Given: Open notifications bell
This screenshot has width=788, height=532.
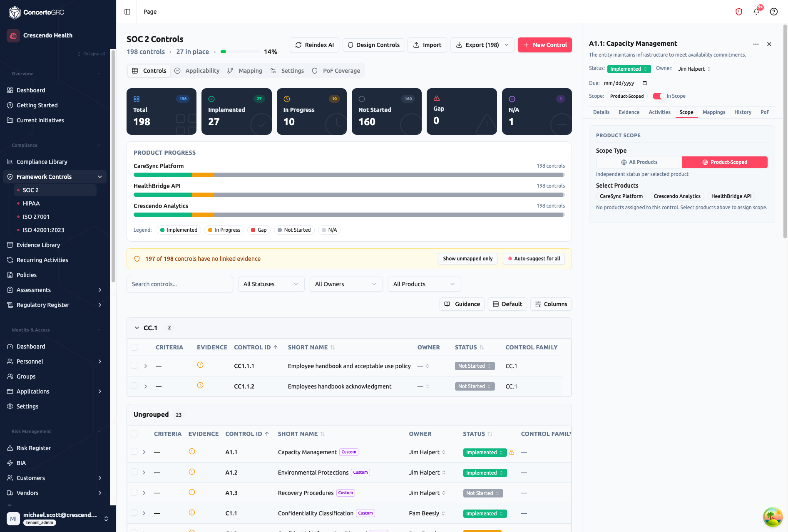Looking at the screenshot, I should pyautogui.click(x=756, y=12).
